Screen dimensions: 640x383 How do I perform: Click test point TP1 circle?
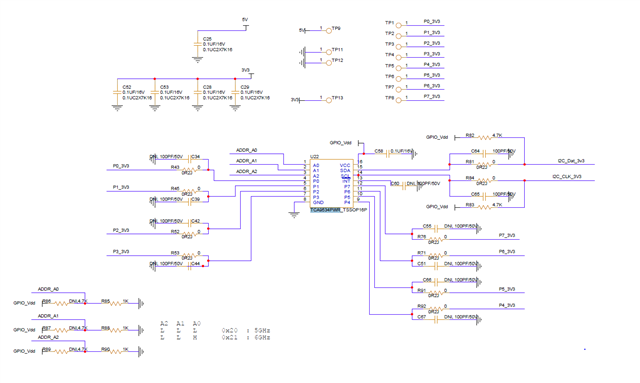tap(398, 25)
